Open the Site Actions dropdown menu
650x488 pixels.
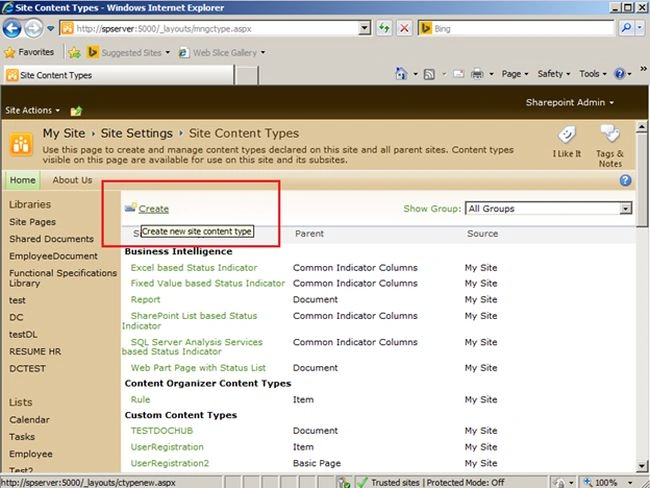32,110
